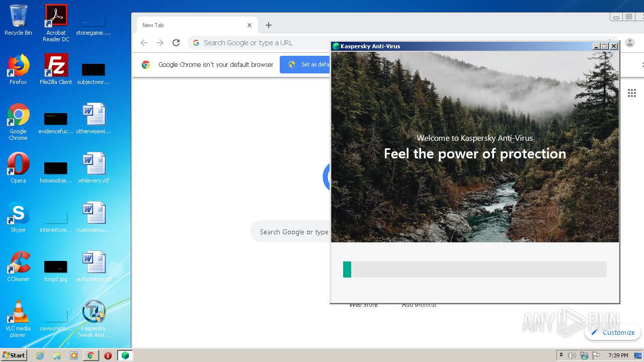Image resolution: width=644 pixels, height=362 pixels.
Task: Click Set as default button in Chrome
Action: pos(305,64)
